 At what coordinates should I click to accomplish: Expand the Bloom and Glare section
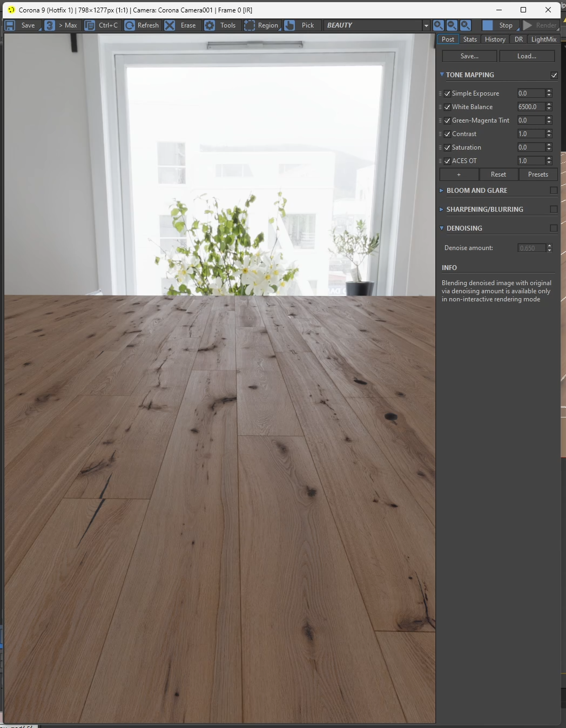442,190
